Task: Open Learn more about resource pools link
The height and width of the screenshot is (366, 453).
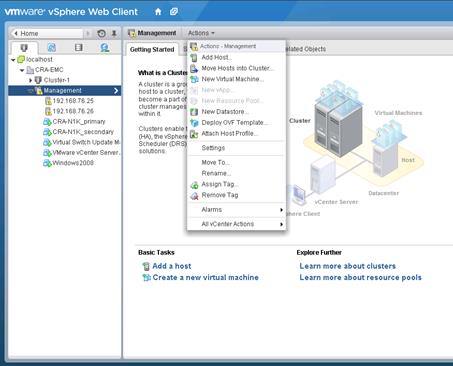Action: pyautogui.click(x=360, y=277)
